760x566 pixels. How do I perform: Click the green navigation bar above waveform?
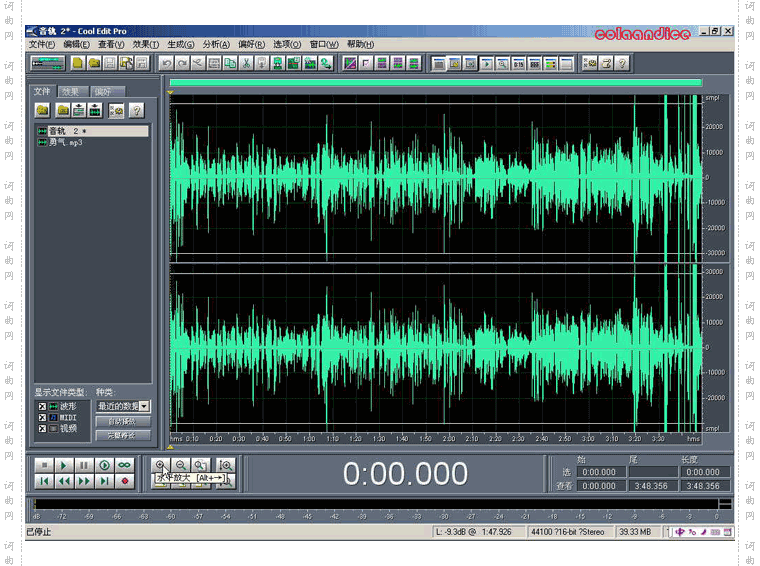pyautogui.click(x=436, y=83)
